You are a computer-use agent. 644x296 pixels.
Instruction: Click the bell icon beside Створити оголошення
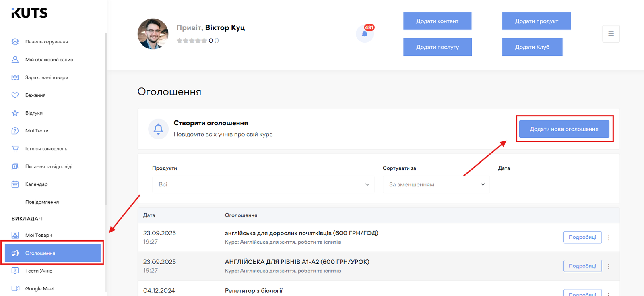[x=158, y=129]
